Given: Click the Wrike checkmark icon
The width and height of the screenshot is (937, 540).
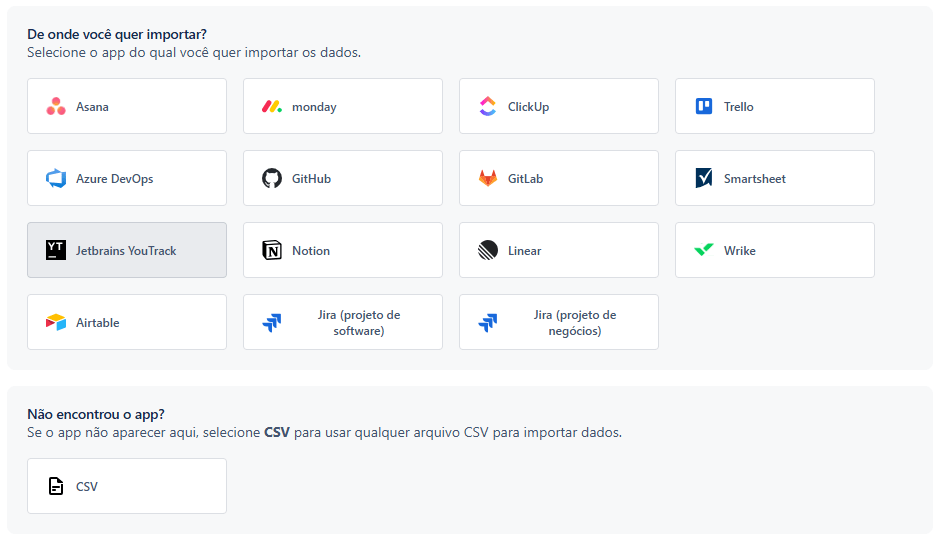Looking at the screenshot, I should tap(704, 251).
